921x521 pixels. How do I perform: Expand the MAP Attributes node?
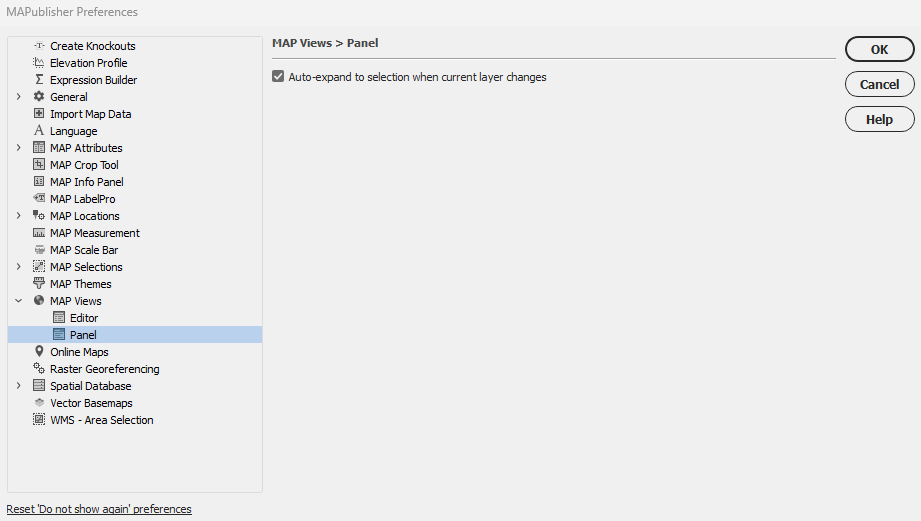18,148
